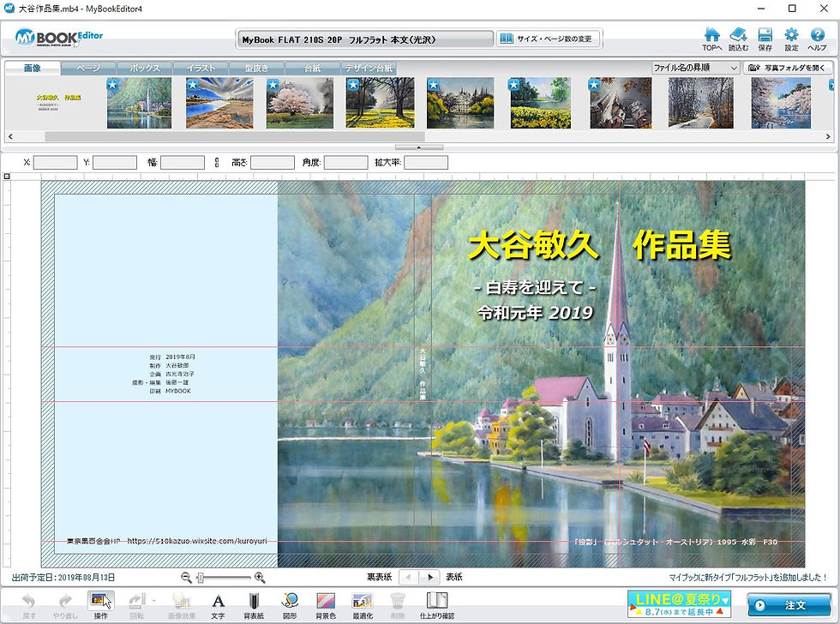The width and height of the screenshot is (840, 624).
Task: Select the snowy forest path thumbnail
Action: (x=701, y=102)
